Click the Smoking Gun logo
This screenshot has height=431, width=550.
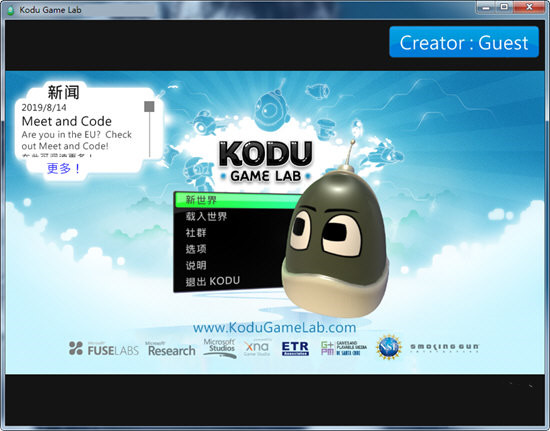click(444, 348)
